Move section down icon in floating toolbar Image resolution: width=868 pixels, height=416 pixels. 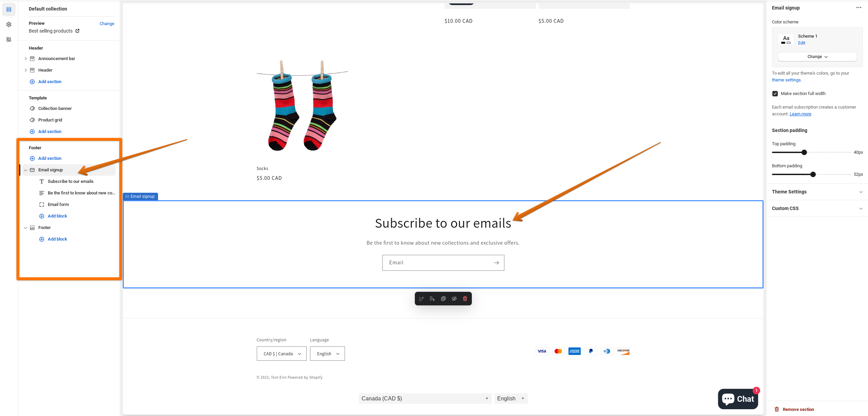[x=432, y=299]
